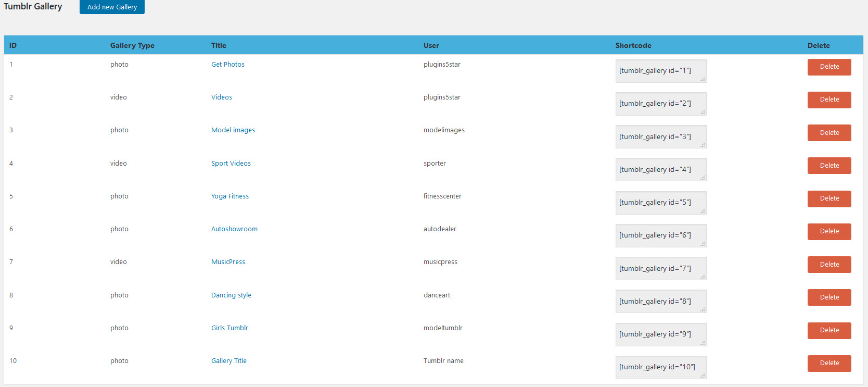Delete the Get Photos gallery
This screenshot has width=868, height=387.
[x=829, y=67]
